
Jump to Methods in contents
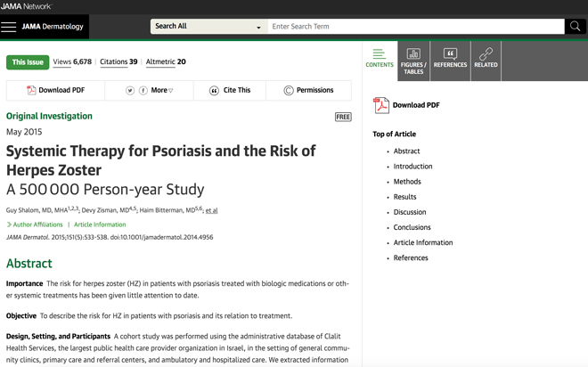click(407, 182)
